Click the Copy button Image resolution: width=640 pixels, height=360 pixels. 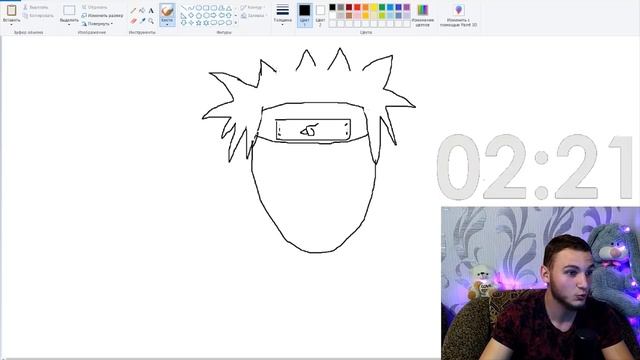[x=38, y=16]
